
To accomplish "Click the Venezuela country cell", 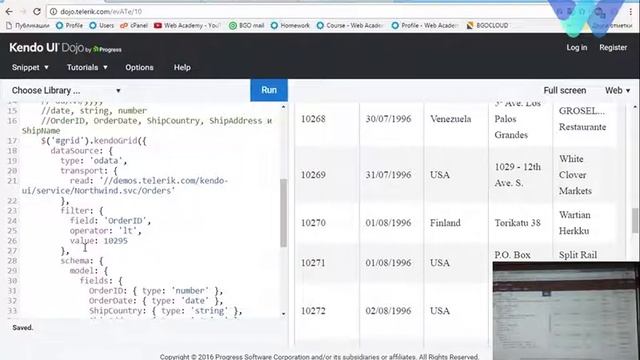I will (451, 119).
